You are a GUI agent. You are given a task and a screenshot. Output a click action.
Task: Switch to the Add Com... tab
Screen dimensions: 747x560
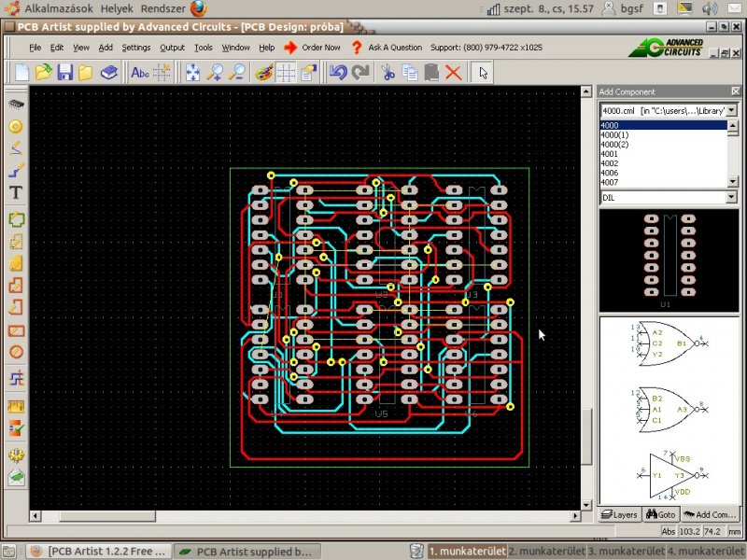tap(710, 514)
